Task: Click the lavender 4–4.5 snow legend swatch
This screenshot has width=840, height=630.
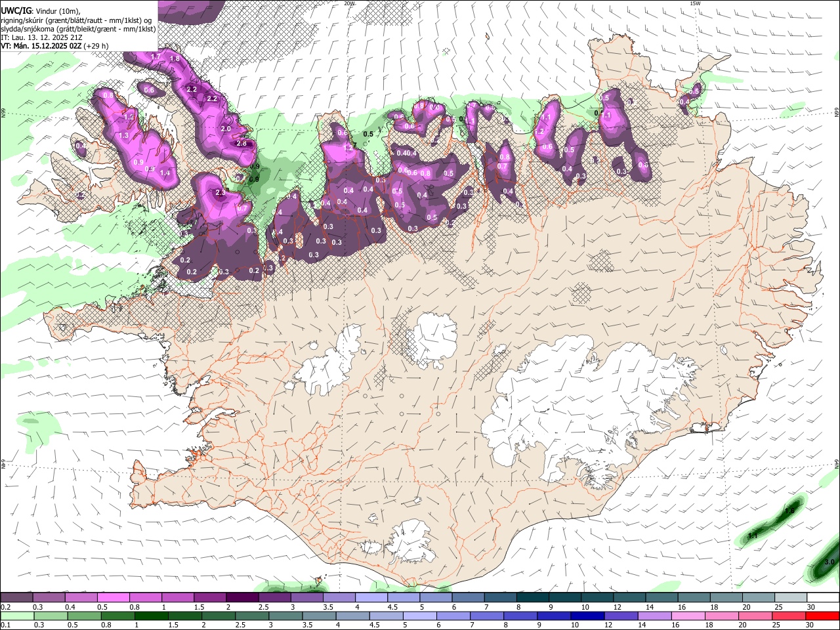Action: click(x=371, y=598)
